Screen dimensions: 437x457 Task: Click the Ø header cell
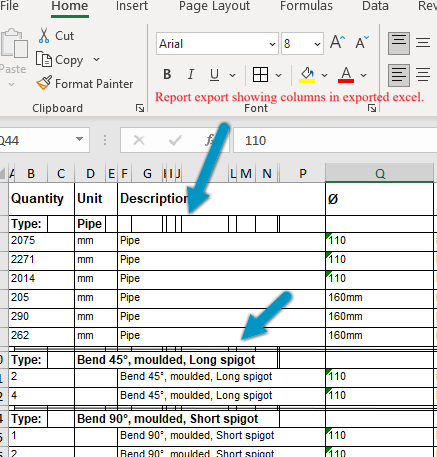point(379,199)
